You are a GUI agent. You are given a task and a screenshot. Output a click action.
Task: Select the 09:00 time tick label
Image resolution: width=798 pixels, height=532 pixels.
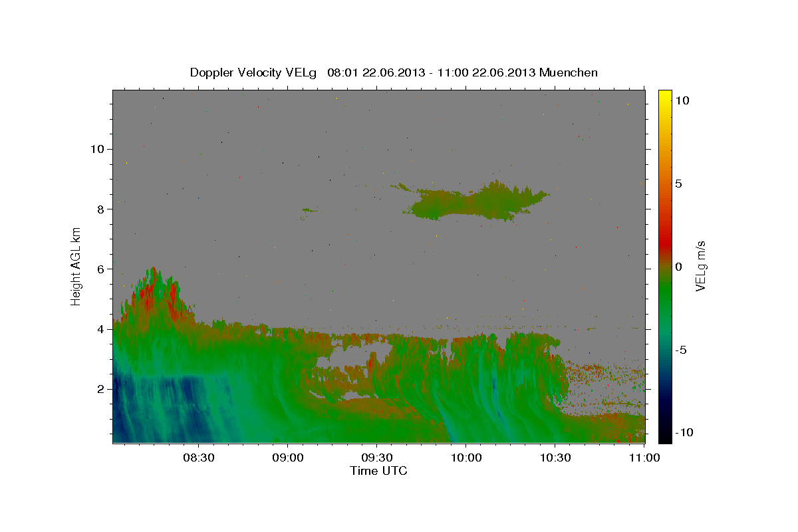pyautogui.click(x=287, y=458)
